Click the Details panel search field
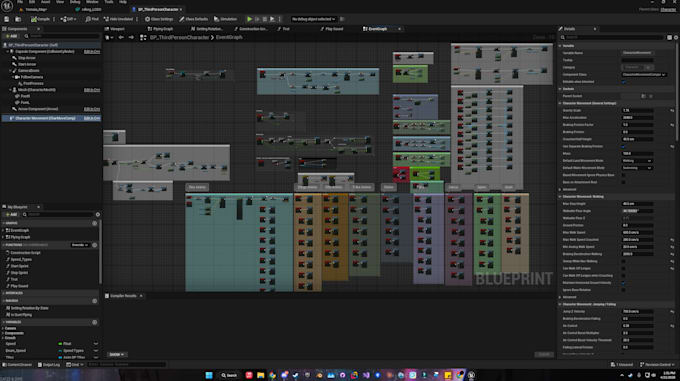This screenshot has height=381, width=680. point(613,38)
